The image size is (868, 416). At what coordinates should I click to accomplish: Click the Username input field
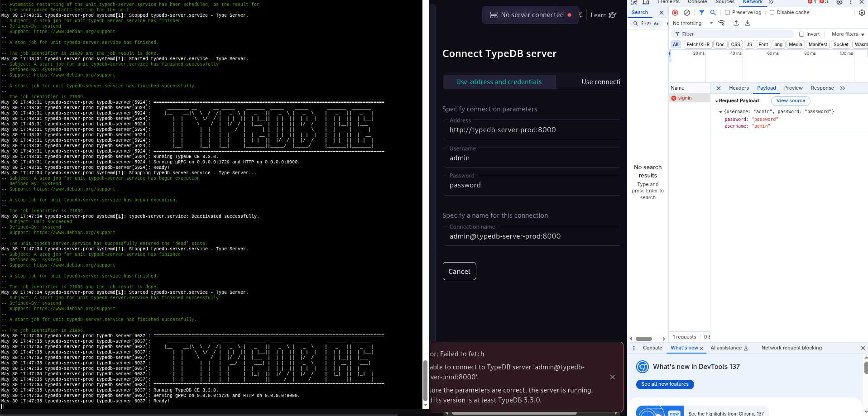(531, 158)
